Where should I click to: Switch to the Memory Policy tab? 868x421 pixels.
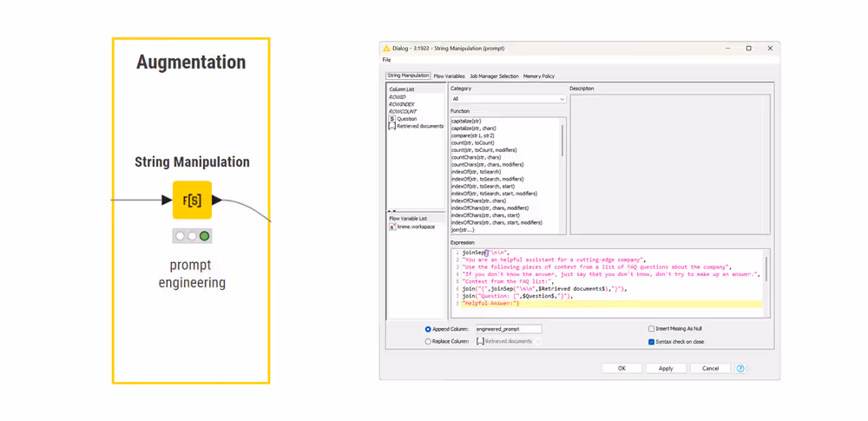click(538, 76)
